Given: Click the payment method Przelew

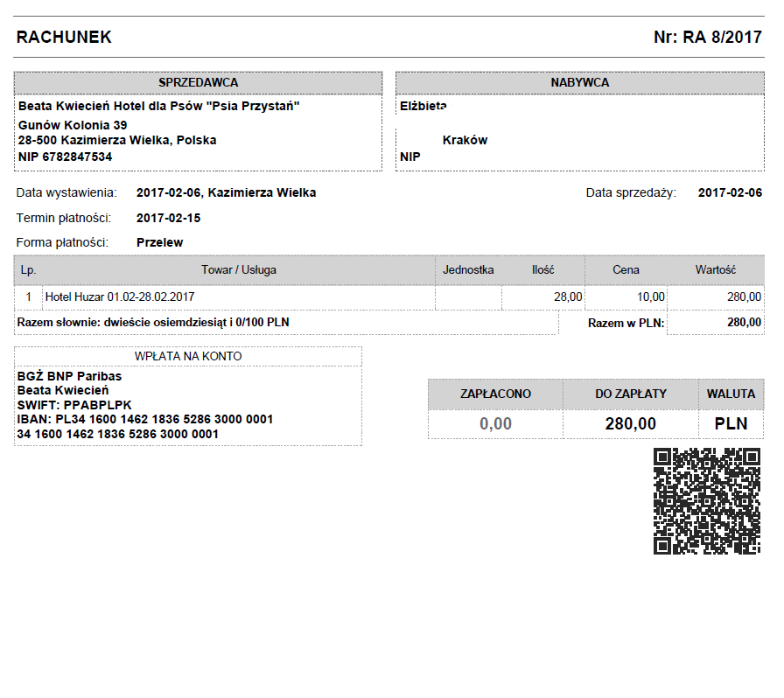Looking at the screenshot, I should click(160, 242).
